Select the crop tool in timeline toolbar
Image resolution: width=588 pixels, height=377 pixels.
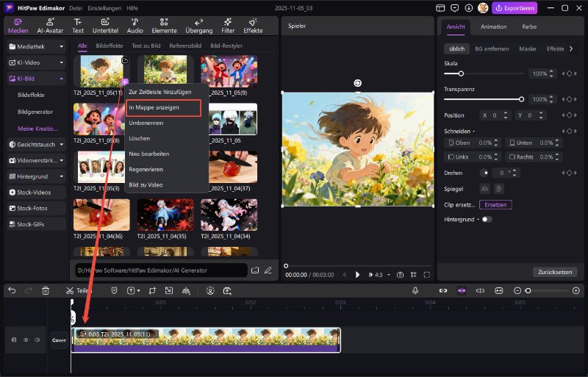(x=152, y=290)
